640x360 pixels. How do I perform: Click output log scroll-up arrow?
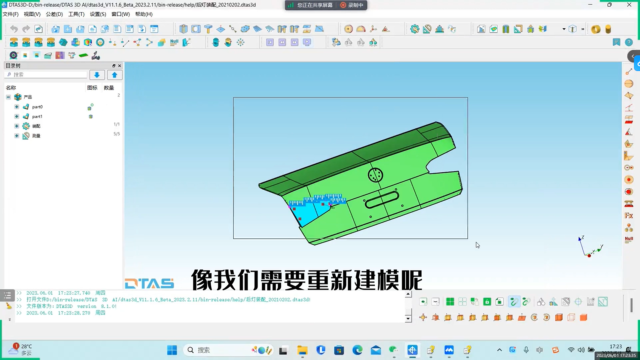[x=408, y=294]
